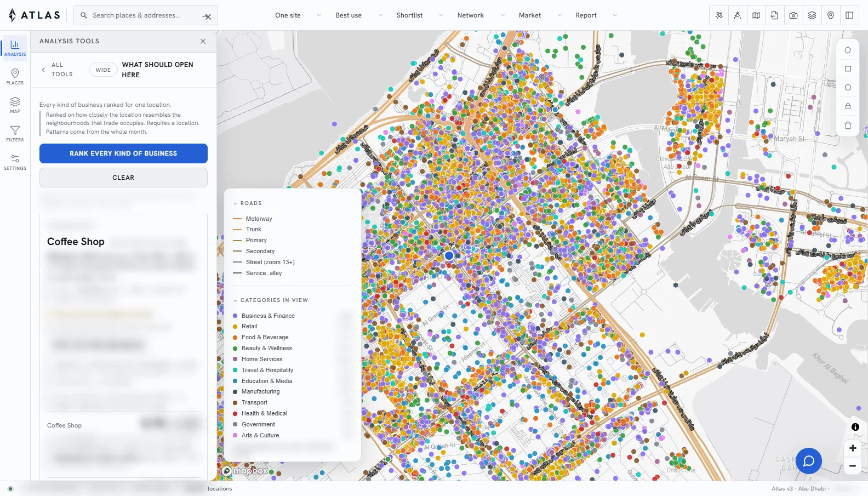Expand the Network dropdown arrow
Viewport: 868px width, 496px height.
(502, 15)
